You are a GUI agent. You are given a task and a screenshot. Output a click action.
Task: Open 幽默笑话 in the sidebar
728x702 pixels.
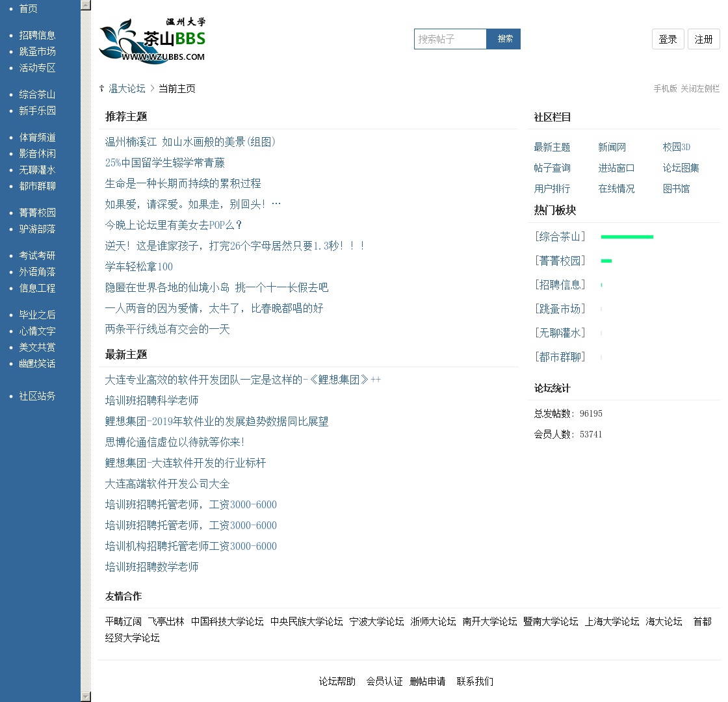point(37,363)
